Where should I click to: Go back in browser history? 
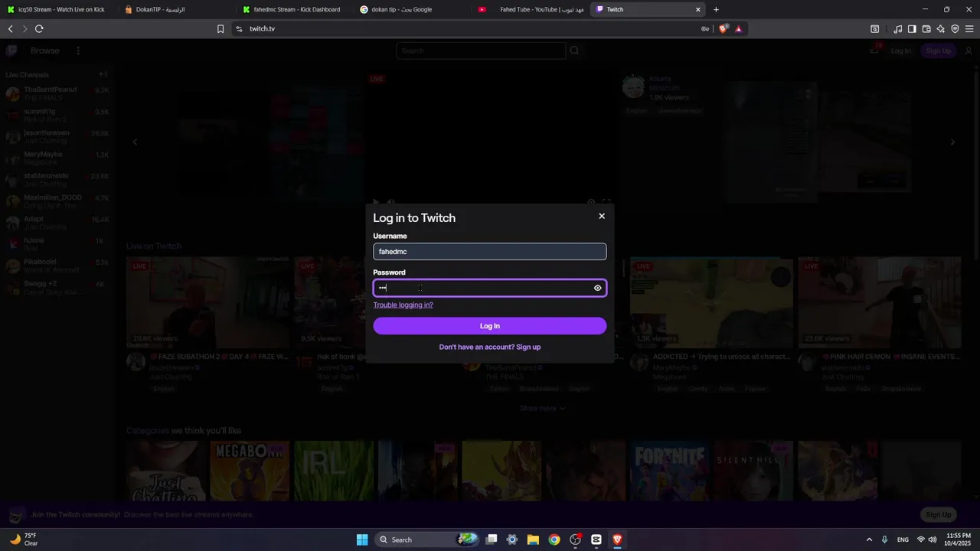click(x=11, y=29)
